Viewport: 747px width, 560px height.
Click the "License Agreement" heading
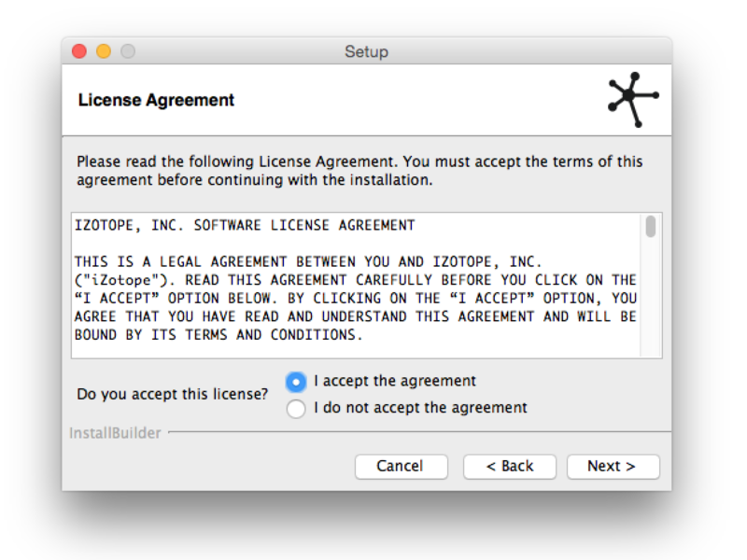pyautogui.click(x=156, y=100)
